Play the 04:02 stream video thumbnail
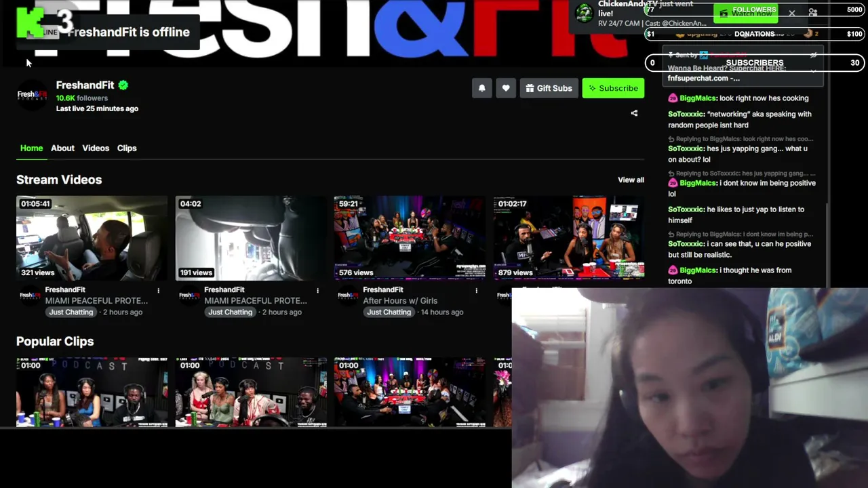 click(251, 238)
